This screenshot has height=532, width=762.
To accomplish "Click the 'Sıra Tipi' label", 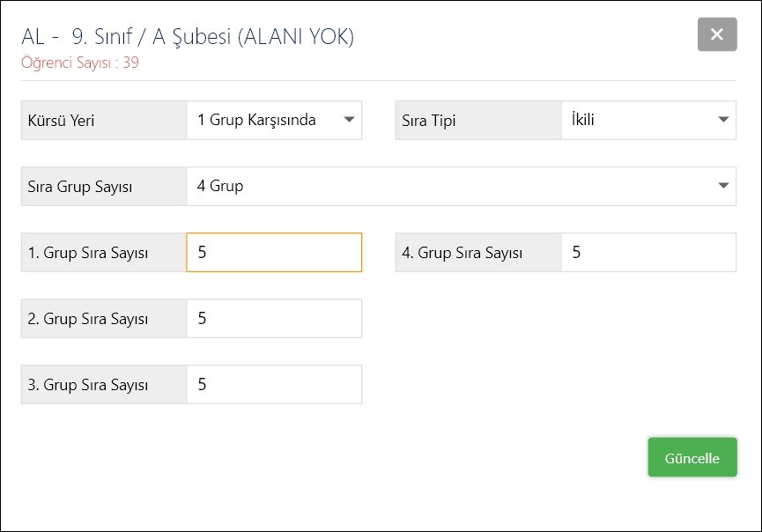I will 429,121.
